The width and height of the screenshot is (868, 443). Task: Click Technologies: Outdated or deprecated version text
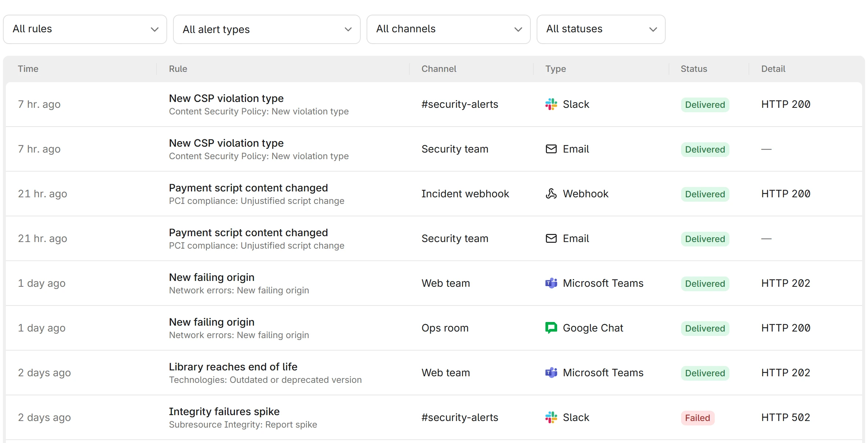(x=265, y=380)
